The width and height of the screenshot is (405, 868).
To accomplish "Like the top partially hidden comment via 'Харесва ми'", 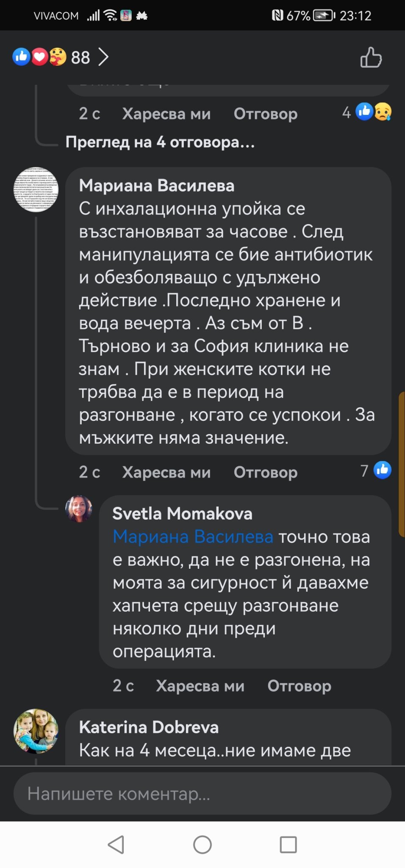I will [x=166, y=114].
